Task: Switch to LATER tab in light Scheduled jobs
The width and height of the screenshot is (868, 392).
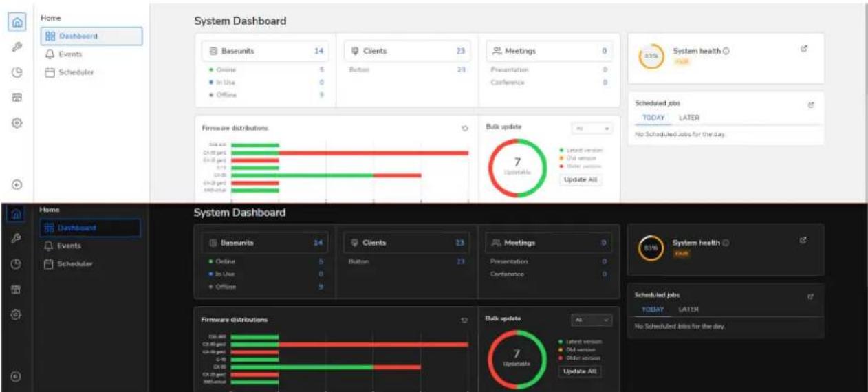Action: click(689, 118)
